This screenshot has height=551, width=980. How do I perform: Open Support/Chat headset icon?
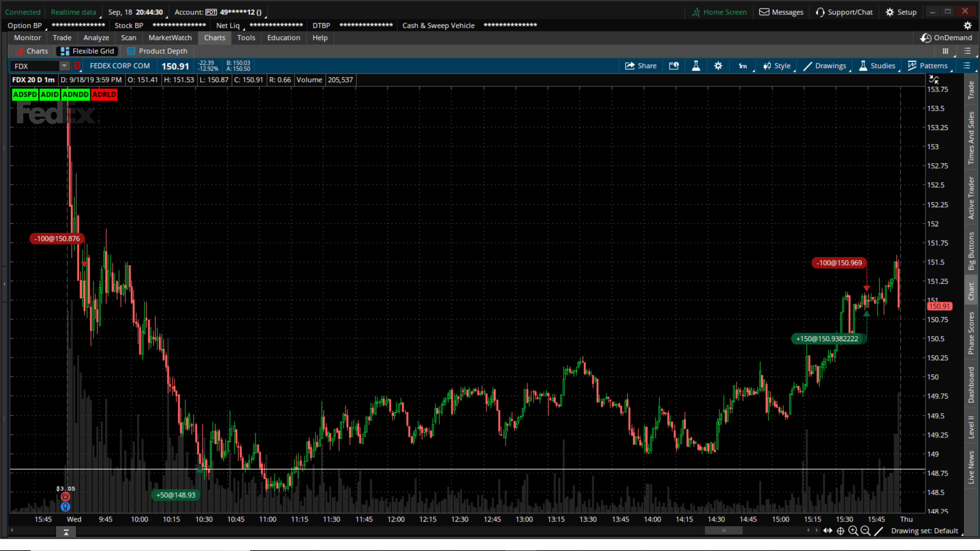tap(820, 12)
